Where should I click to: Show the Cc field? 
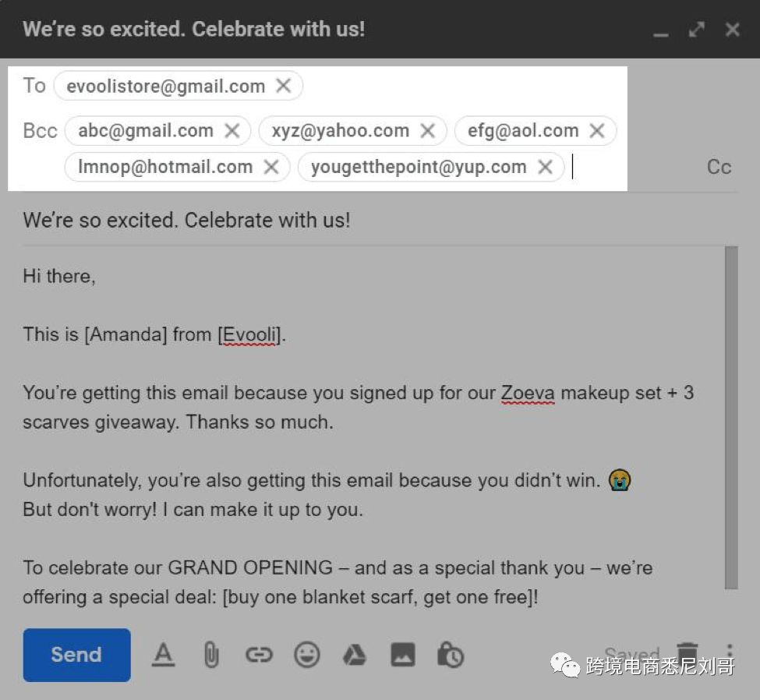pos(719,167)
